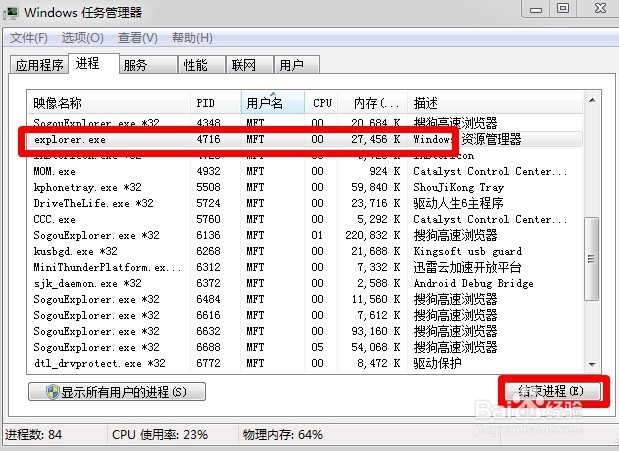Switch to the 联网 tab
The height and width of the screenshot is (451, 619).
(x=249, y=65)
